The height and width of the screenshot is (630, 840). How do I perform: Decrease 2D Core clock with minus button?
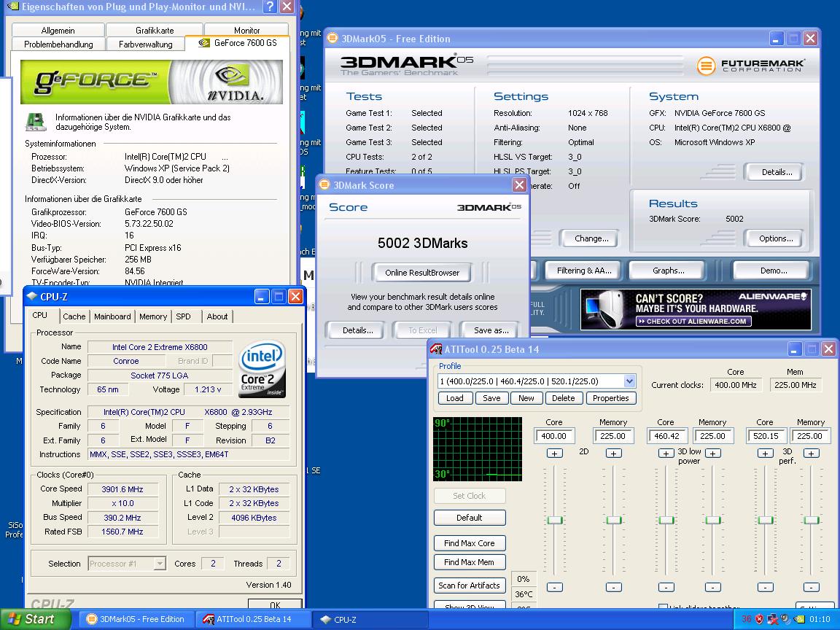tap(554, 587)
